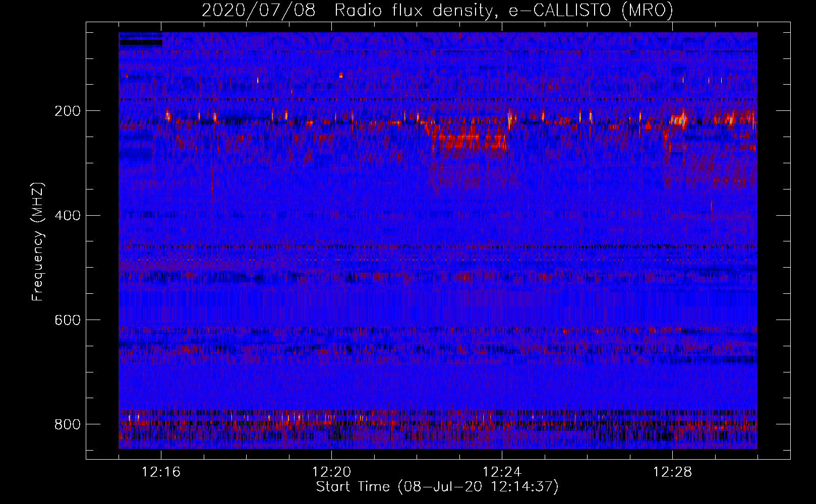
Task: Click the 800 frequency tick label
Action: tap(68, 424)
